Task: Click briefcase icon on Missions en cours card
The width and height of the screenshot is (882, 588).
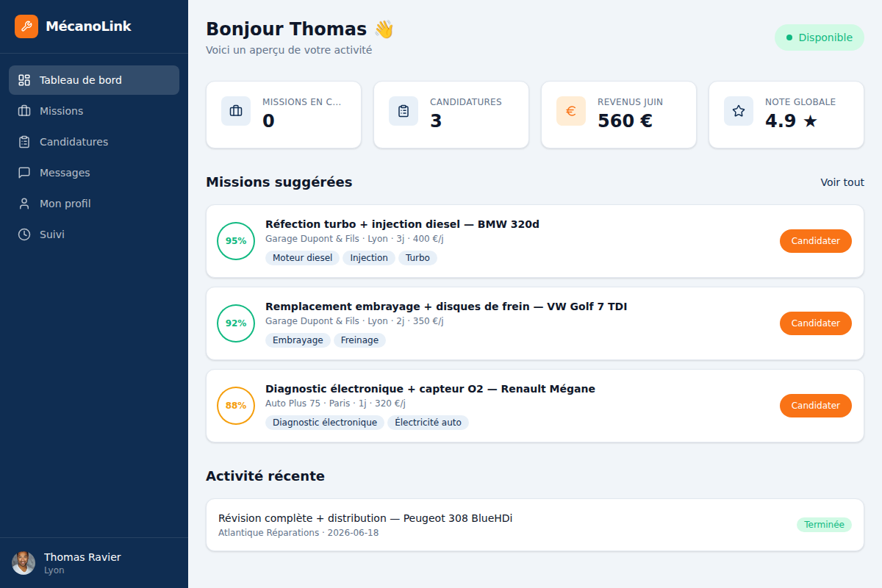Action: 236,111
